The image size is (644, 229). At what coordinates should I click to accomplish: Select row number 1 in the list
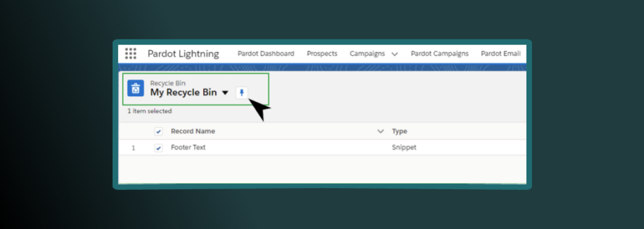coord(133,148)
